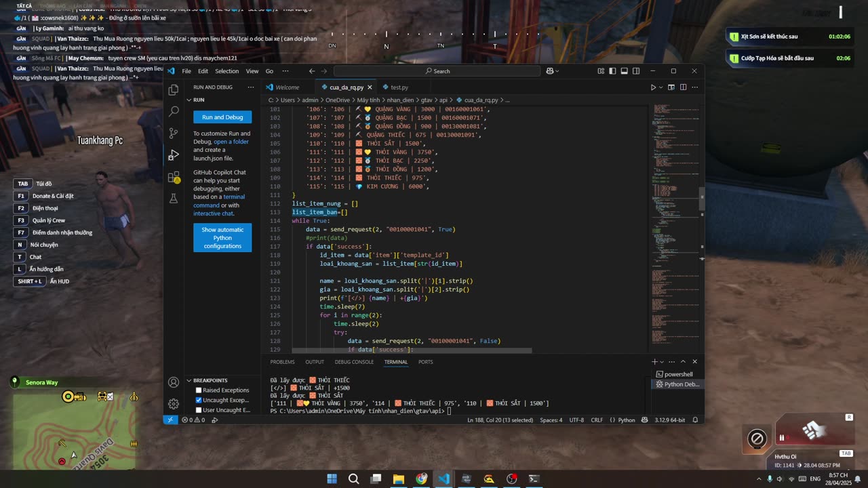Select the Run and Debug activity icon
The image size is (868, 488).
174,155
